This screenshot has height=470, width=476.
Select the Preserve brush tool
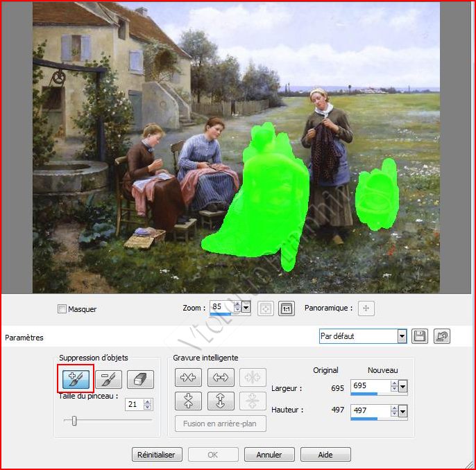tap(108, 378)
